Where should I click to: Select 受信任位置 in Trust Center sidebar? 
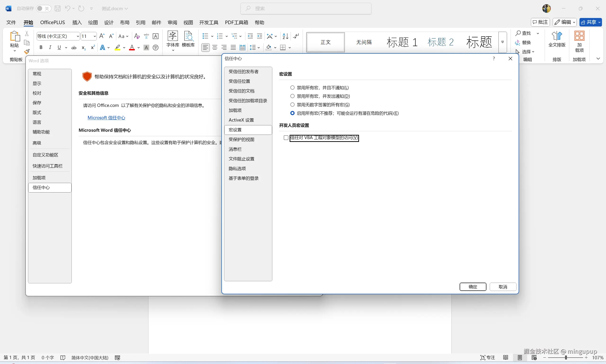click(x=239, y=81)
